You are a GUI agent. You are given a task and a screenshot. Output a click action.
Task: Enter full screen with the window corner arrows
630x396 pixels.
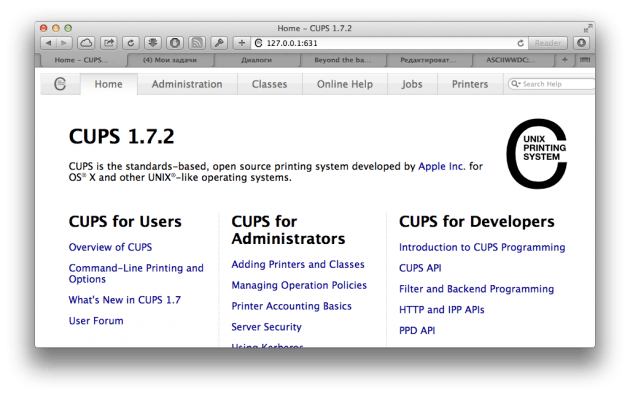pos(588,28)
